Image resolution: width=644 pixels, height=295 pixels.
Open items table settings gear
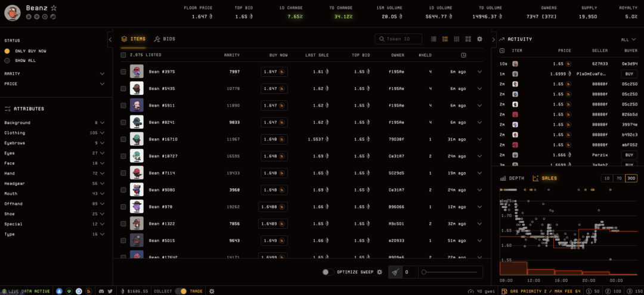pyautogui.click(x=479, y=39)
